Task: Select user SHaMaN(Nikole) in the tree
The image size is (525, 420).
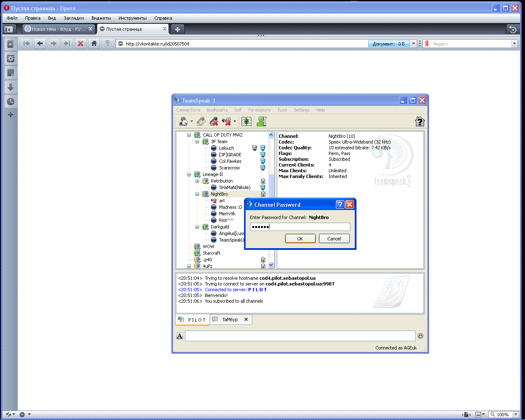Action: click(235, 187)
